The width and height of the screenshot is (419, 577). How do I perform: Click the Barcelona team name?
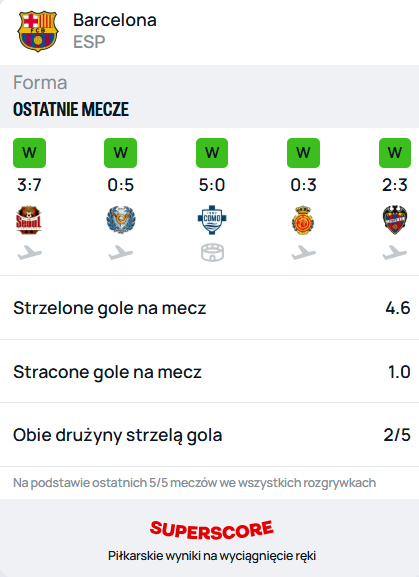(x=115, y=20)
